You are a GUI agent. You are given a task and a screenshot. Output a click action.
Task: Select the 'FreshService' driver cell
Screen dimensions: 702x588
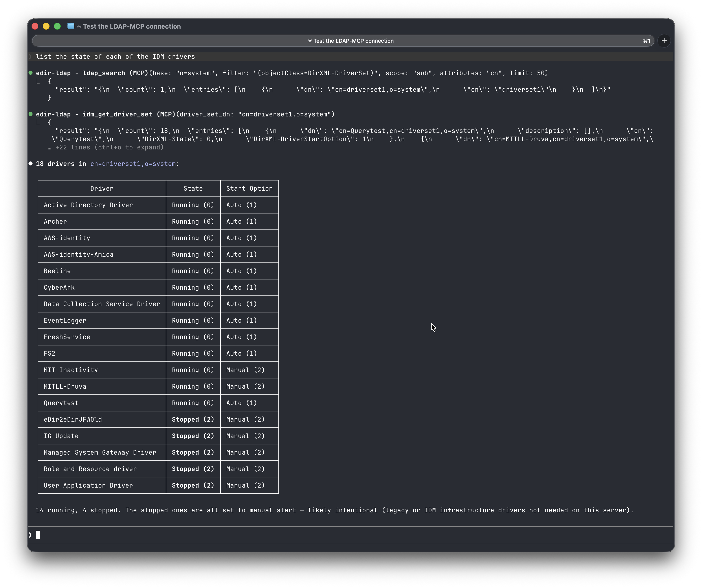tap(102, 337)
